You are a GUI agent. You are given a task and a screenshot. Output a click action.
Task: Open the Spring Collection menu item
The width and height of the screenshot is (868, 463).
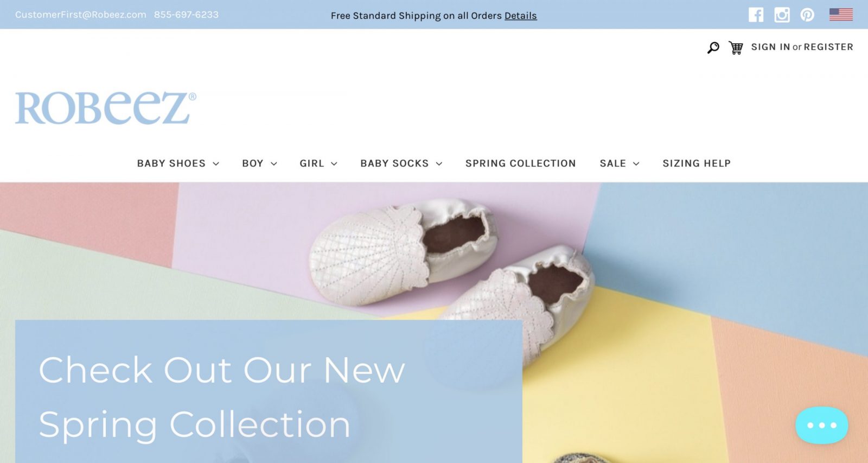pyautogui.click(x=521, y=163)
